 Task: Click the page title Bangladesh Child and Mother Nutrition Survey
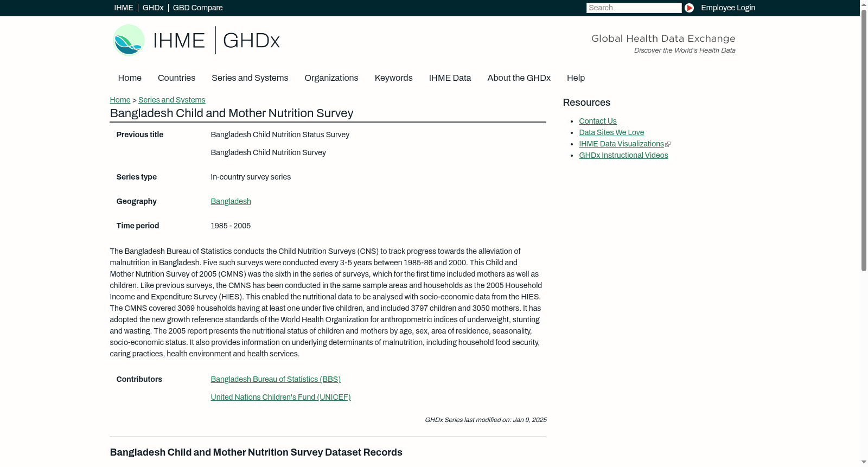(232, 113)
